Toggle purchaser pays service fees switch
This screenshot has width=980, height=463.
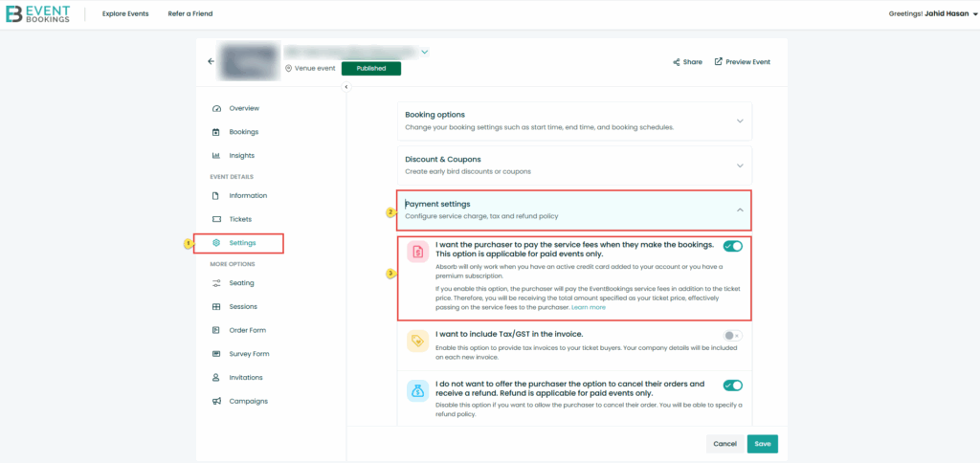pyautogui.click(x=733, y=246)
